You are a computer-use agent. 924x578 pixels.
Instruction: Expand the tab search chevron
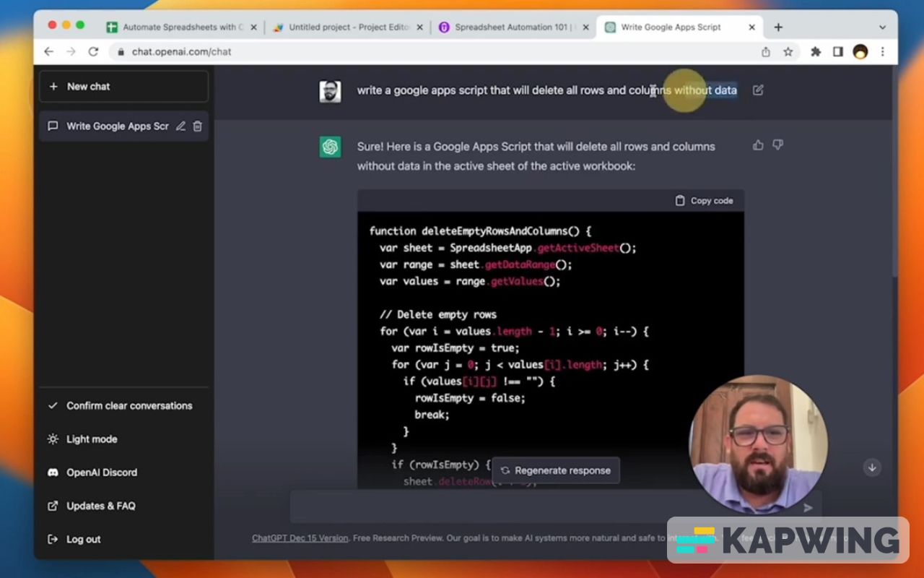[x=882, y=27]
